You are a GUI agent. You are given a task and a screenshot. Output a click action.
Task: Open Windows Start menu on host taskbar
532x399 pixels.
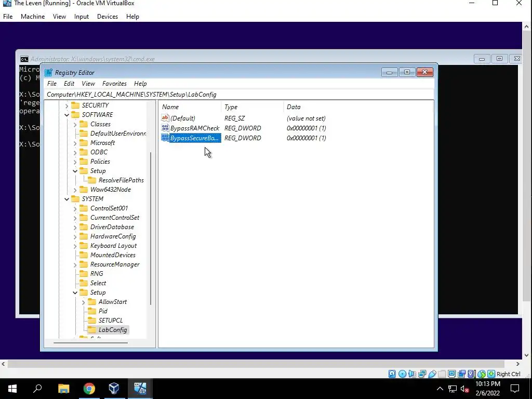click(12, 389)
